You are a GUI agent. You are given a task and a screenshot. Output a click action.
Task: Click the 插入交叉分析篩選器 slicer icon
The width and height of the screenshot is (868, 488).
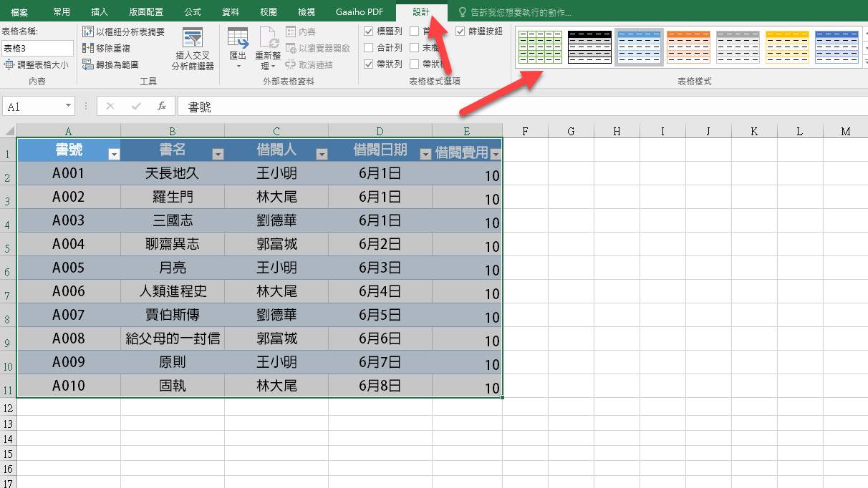[x=193, y=39]
